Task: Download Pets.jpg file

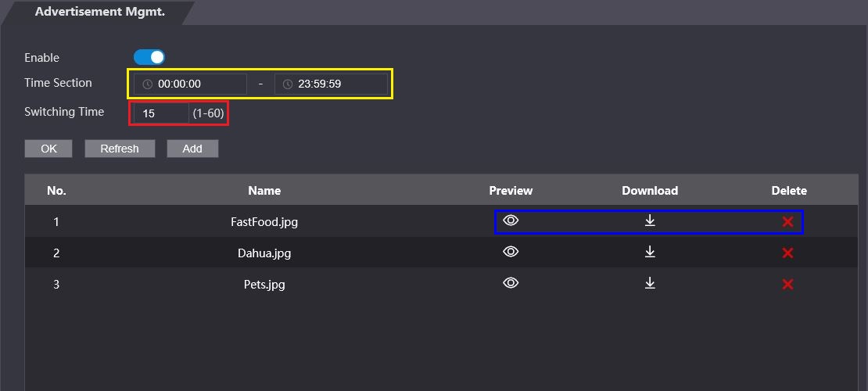Action: point(650,283)
